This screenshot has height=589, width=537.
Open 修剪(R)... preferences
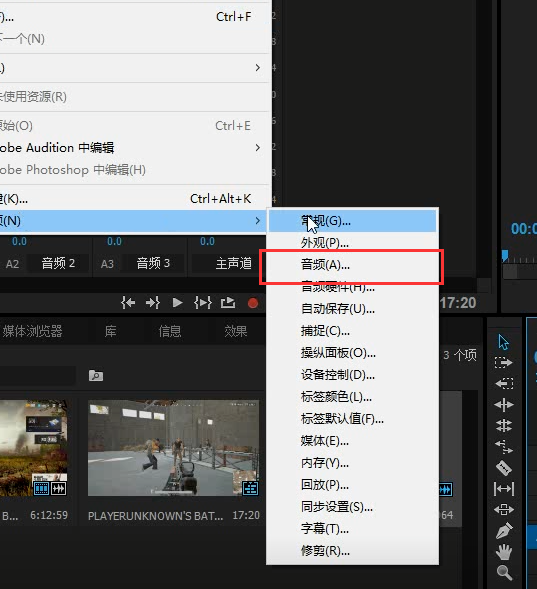tap(352, 551)
